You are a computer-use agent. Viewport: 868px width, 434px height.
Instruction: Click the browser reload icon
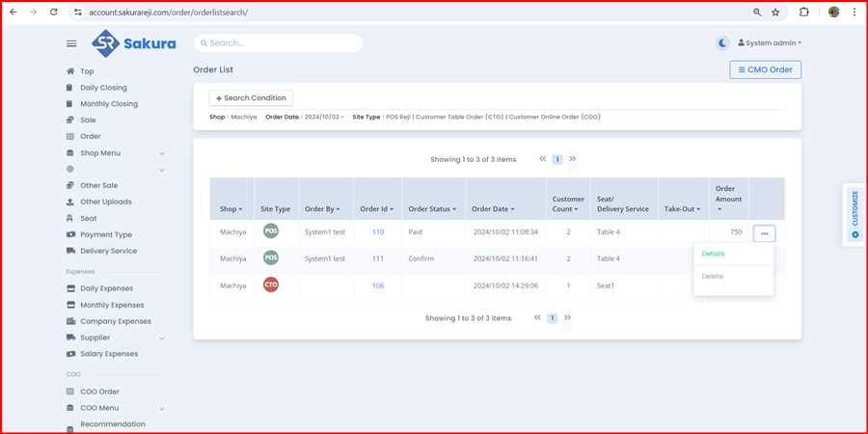(x=53, y=12)
